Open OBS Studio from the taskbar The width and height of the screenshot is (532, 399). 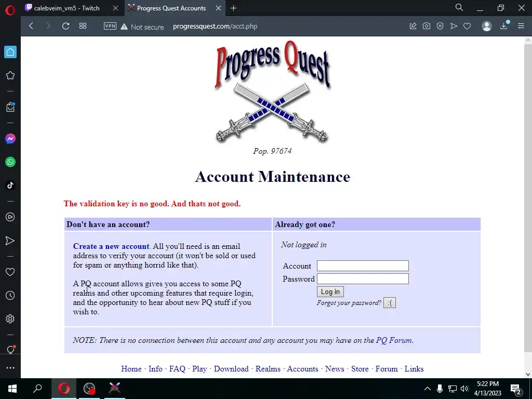click(x=89, y=389)
